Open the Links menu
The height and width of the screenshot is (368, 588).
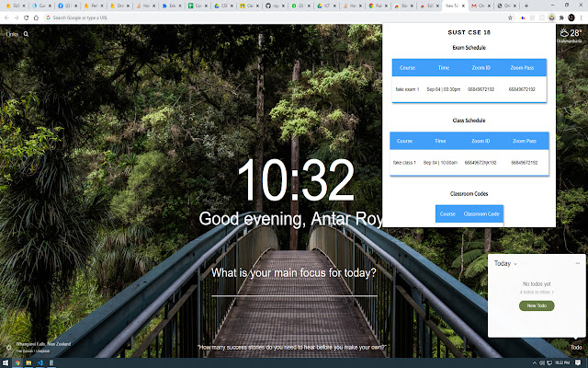point(12,34)
